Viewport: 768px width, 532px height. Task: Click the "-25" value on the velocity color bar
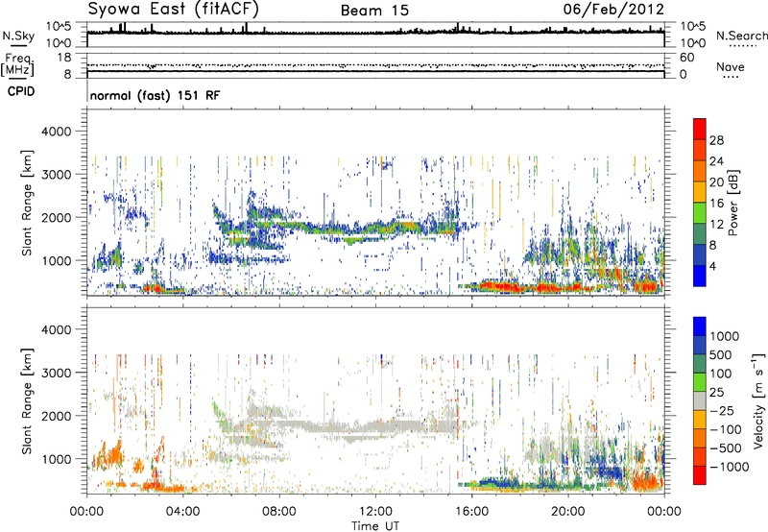coord(720,411)
